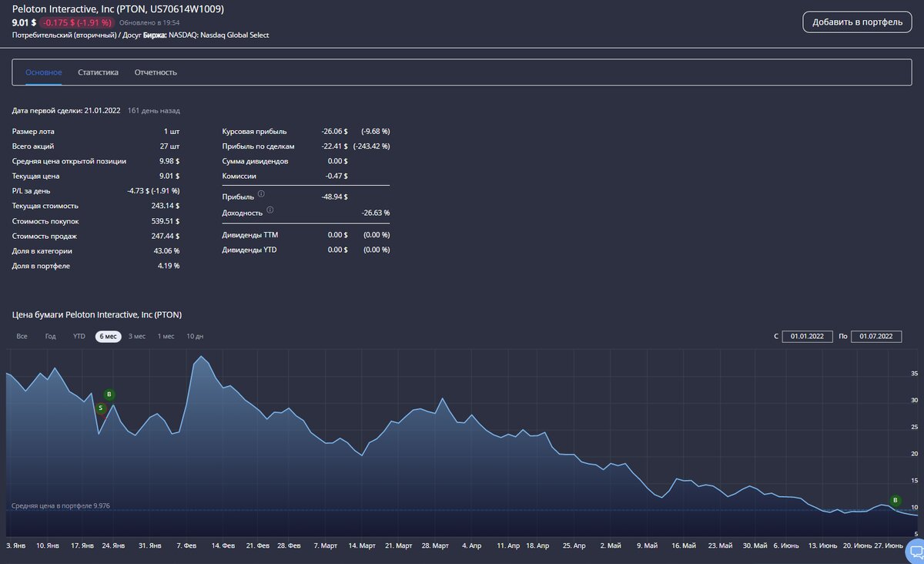Image resolution: width=924 pixels, height=564 pixels.
Task: Click the Дата первой сделки label
Action: coord(47,110)
